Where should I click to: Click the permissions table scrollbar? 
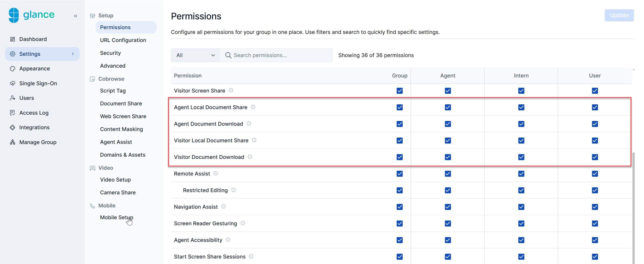coord(633,208)
